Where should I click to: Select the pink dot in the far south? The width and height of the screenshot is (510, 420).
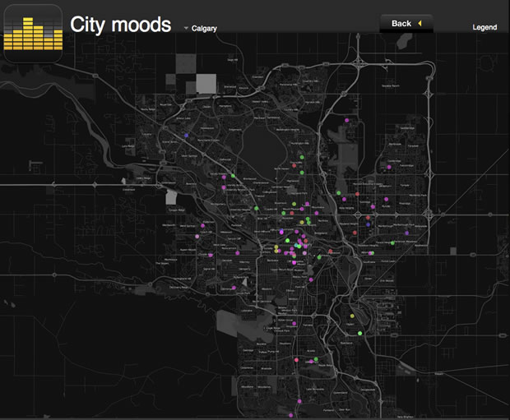pos(296,360)
